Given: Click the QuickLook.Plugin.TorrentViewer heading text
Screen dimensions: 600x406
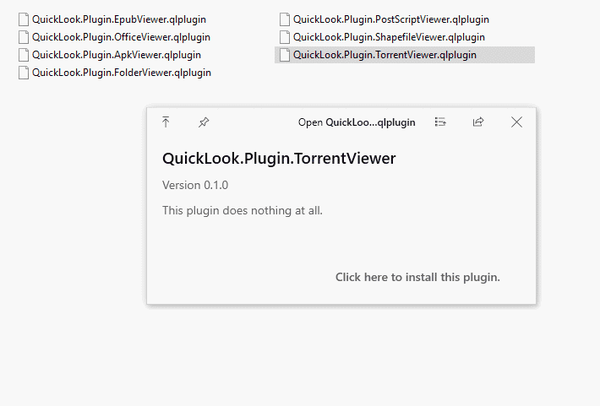Looking at the screenshot, I should (x=279, y=158).
